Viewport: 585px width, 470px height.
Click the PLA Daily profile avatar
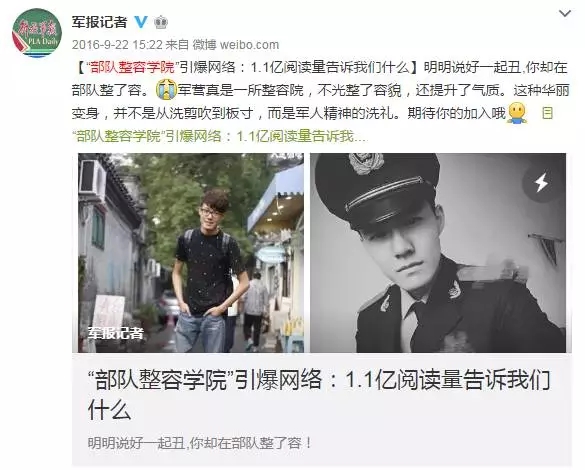pos(37,33)
